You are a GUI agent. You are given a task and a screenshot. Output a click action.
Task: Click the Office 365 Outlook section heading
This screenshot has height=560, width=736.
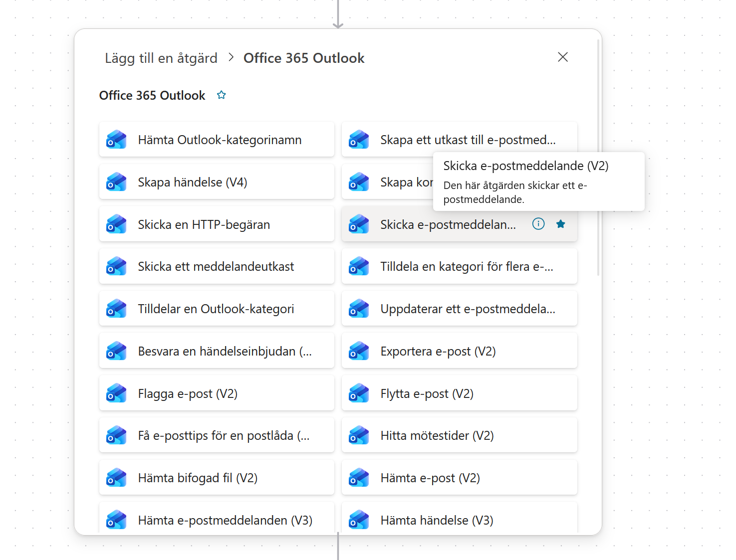pos(152,95)
